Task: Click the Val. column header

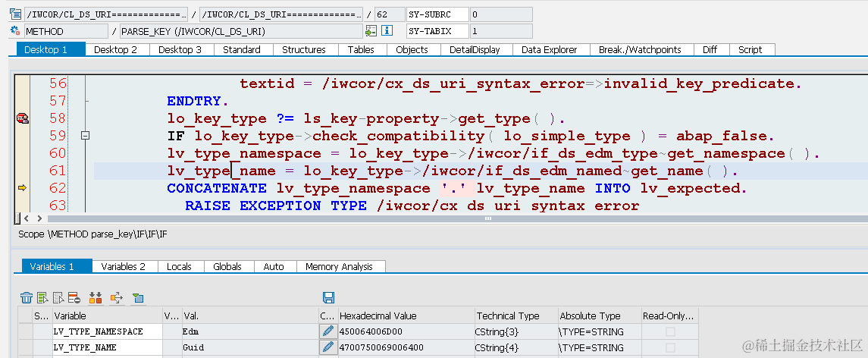Action: [251, 316]
